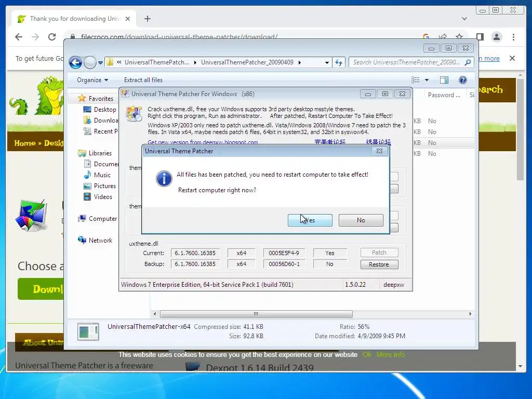Open the cookie More info link

[x=391, y=354]
